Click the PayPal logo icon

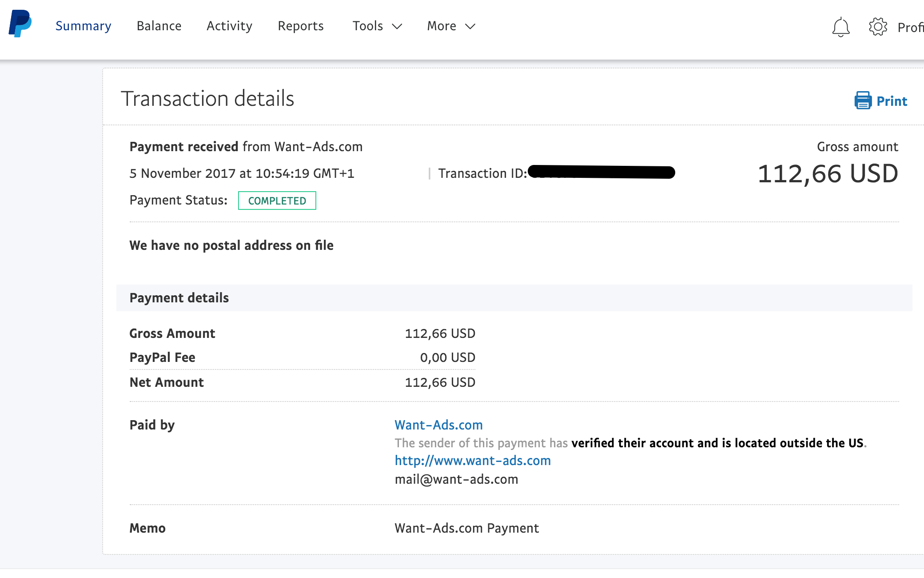click(20, 24)
